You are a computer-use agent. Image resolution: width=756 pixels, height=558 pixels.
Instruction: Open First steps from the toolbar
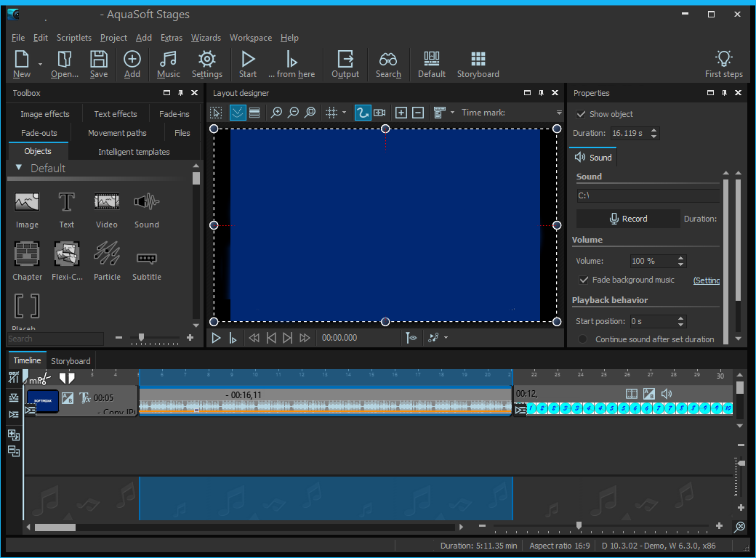coord(723,64)
